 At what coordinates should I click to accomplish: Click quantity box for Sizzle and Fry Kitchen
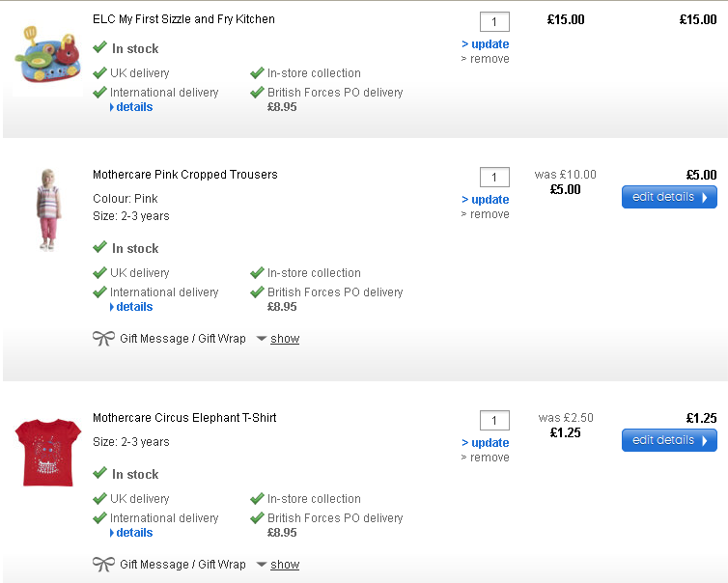point(494,21)
